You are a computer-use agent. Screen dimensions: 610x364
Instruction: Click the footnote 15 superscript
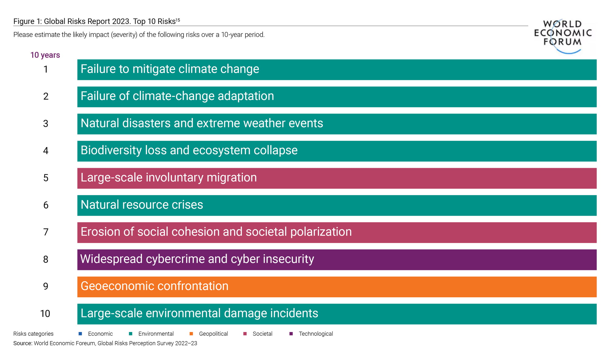click(x=178, y=20)
